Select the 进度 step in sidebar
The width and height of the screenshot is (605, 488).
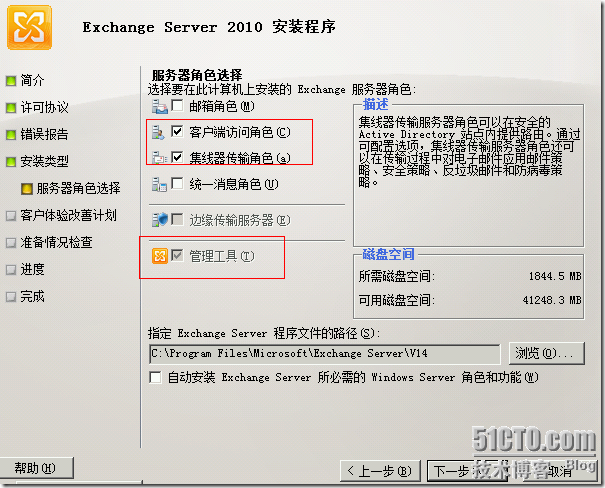pyautogui.click(x=32, y=270)
